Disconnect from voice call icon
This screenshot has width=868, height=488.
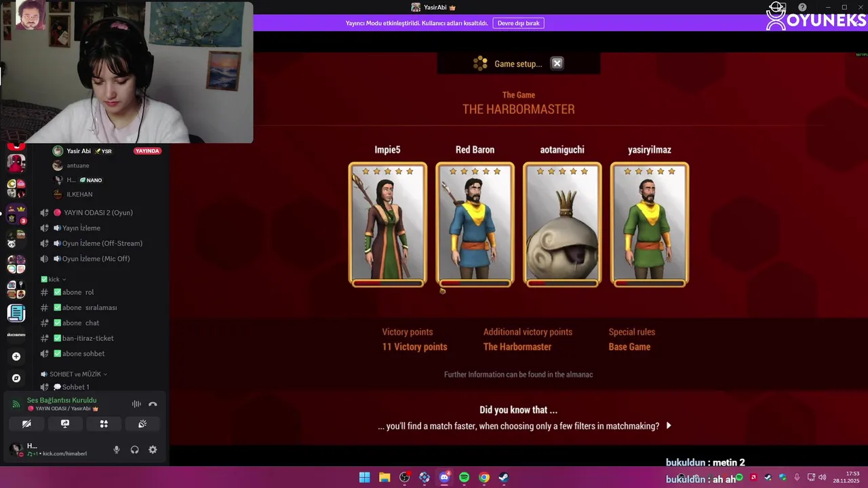[x=153, y=404]
